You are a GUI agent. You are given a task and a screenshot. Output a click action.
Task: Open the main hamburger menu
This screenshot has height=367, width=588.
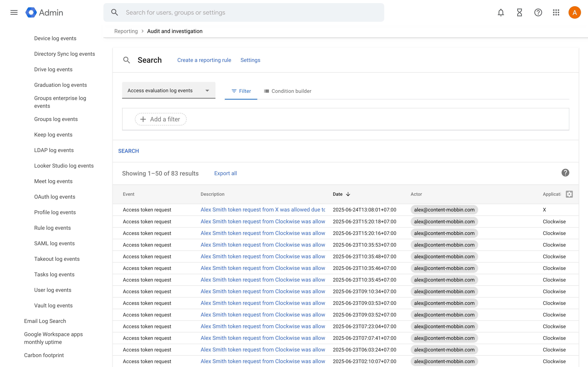click(x=14, y=12)
